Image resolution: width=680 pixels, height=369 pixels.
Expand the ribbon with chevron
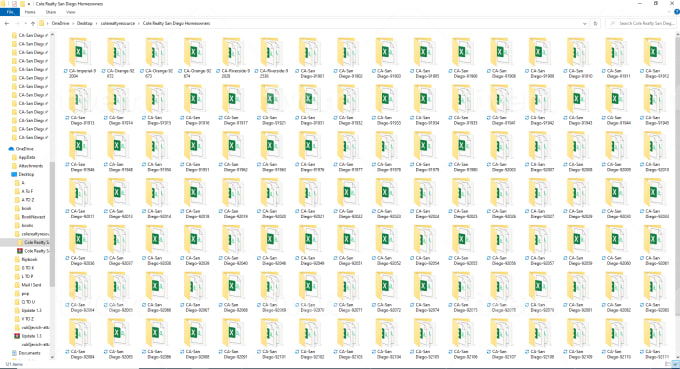[x=669, y=12]
